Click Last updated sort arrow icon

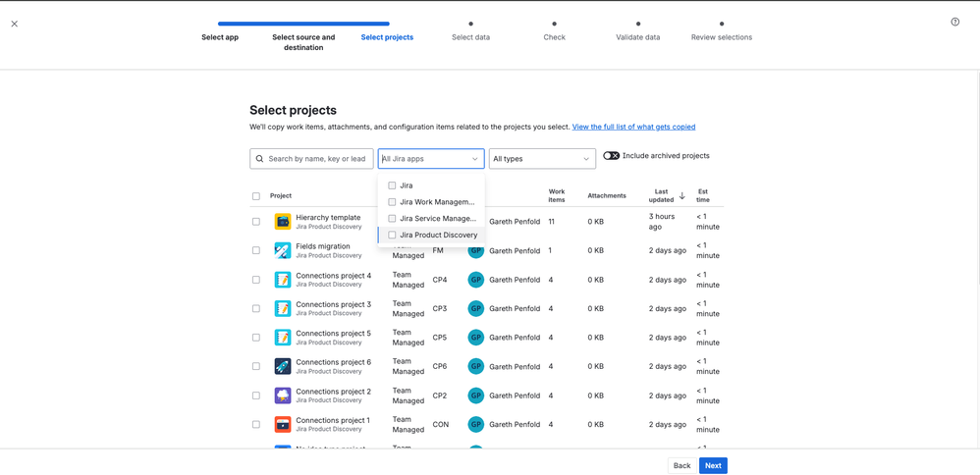[x=681, y=195]
